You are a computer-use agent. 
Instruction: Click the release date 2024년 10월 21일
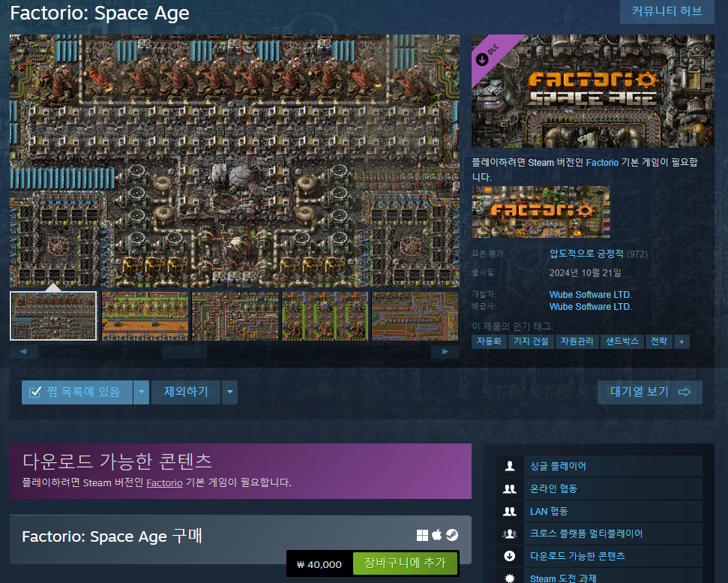586,272
